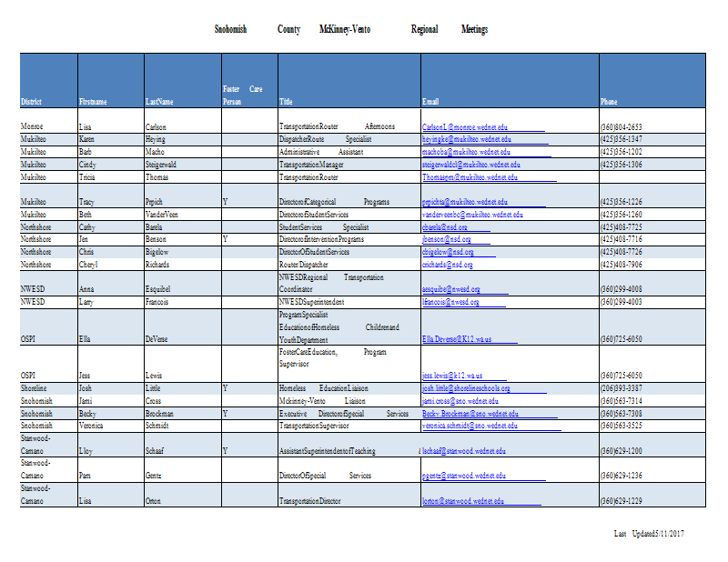Screen dimensions: 728x562
Task: Click the last name Carlson
Action: pos(156,126)
